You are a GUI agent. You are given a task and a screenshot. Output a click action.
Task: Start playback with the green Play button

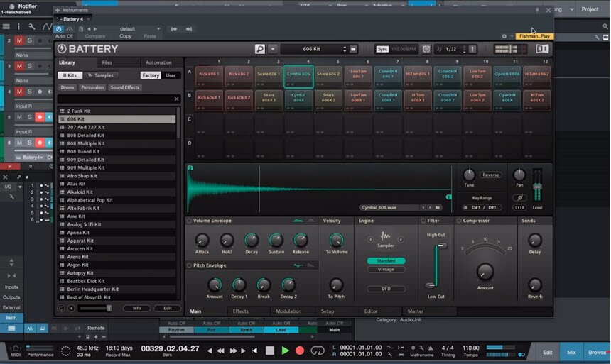(285, 351)
